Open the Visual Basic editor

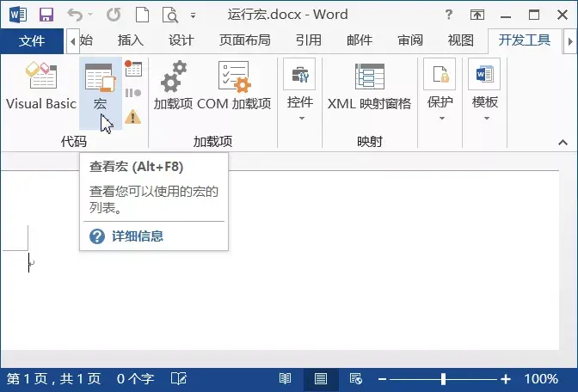coord(41,87)
